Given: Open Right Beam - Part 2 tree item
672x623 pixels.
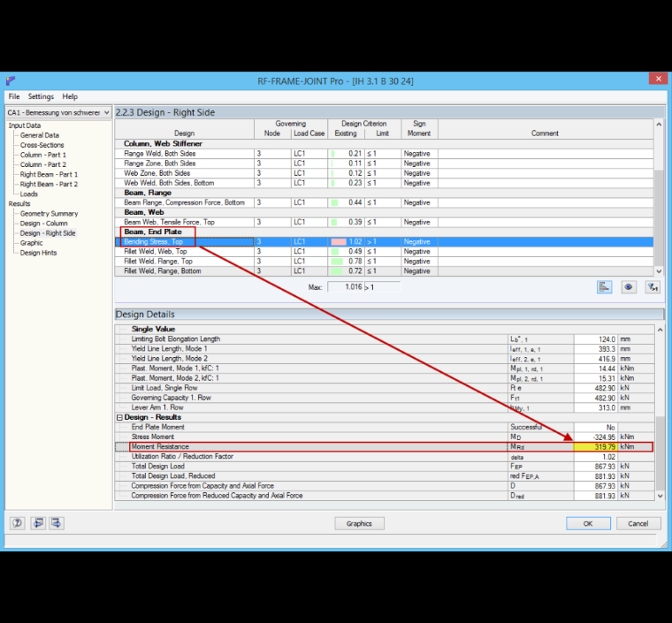Looking at the screenshot, I should tap(49, 184).
